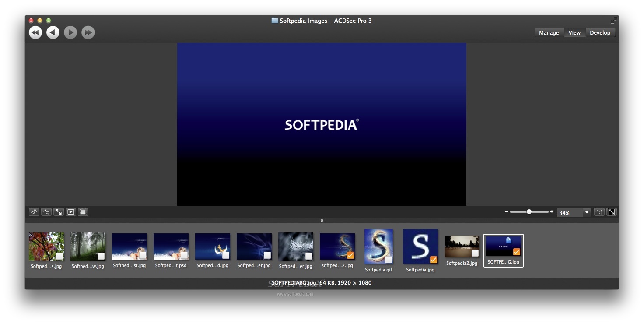
Task: Click inside the 34% zoom field
Action: click(x=570, y=212)
